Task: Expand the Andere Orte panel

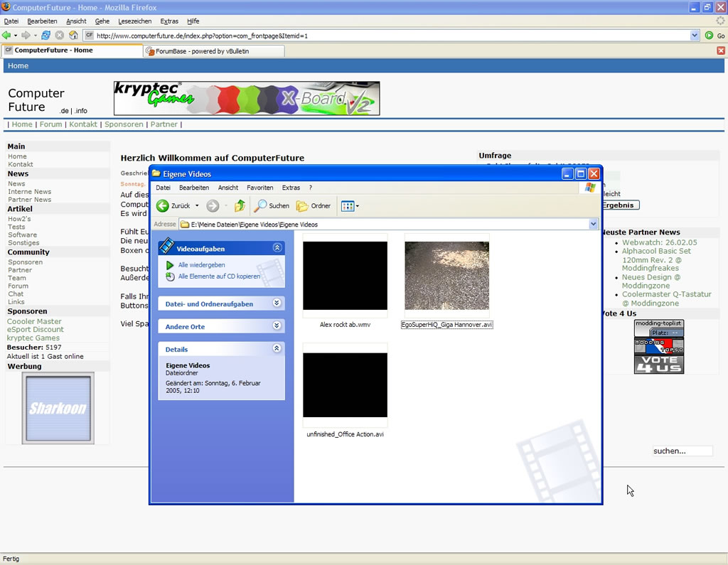Action: coord(277,326)
